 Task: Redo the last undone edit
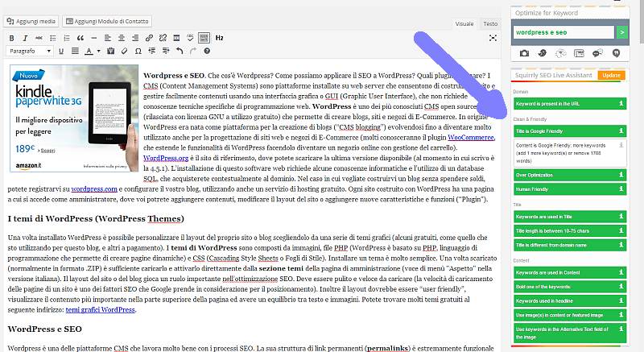click(193, 51)
